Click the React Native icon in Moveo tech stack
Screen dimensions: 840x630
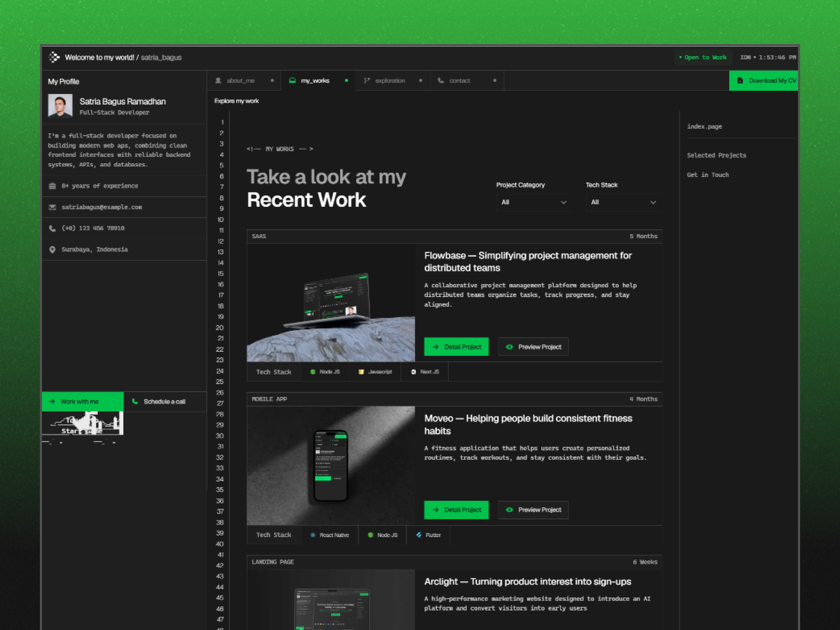(313, 535)
